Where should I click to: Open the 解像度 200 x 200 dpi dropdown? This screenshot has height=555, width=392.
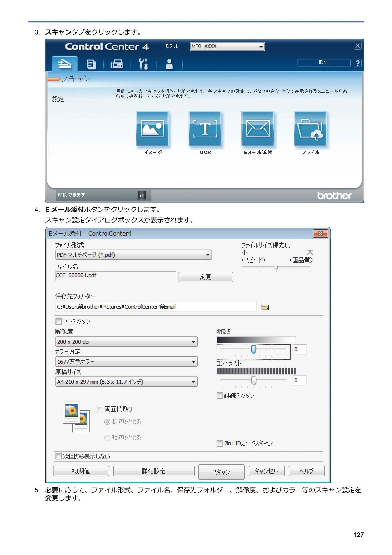pos(126,342)
